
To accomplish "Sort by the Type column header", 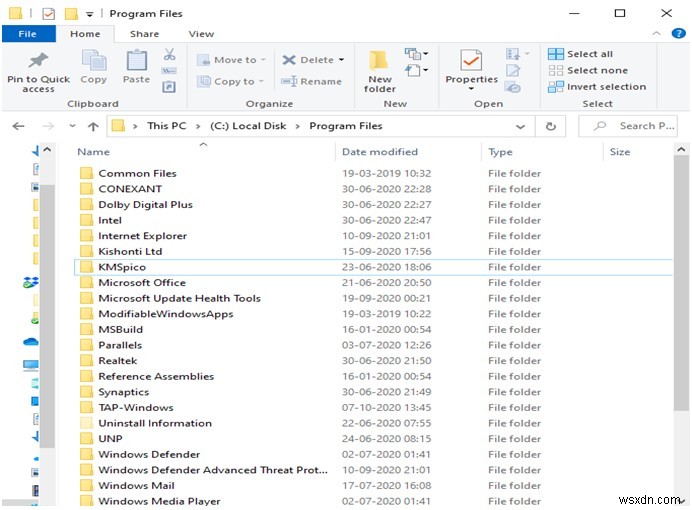I will pyautogui.click(x=500, y=152).
